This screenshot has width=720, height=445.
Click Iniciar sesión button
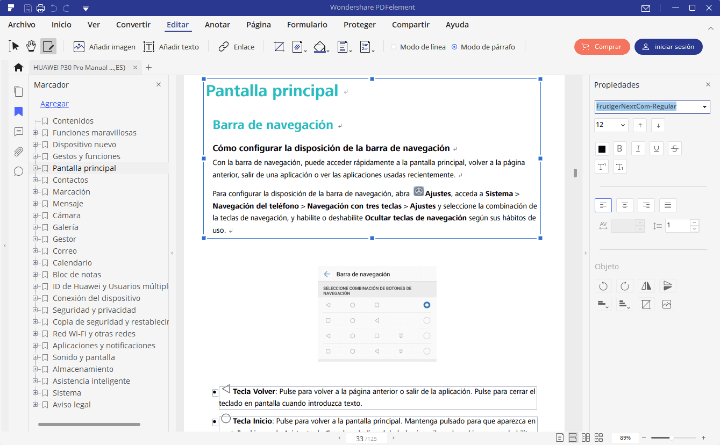coord(668,47)
